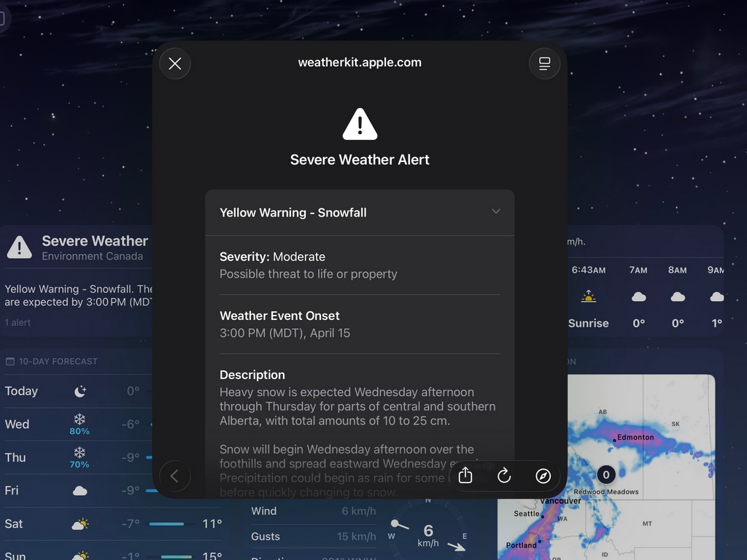Click the weatherkit.apple.com address title

(x=360, y=63)
